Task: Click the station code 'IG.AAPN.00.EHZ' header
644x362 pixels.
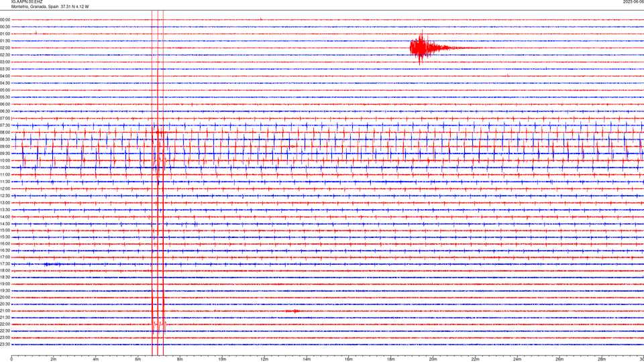Action: [x=27, y=2]
